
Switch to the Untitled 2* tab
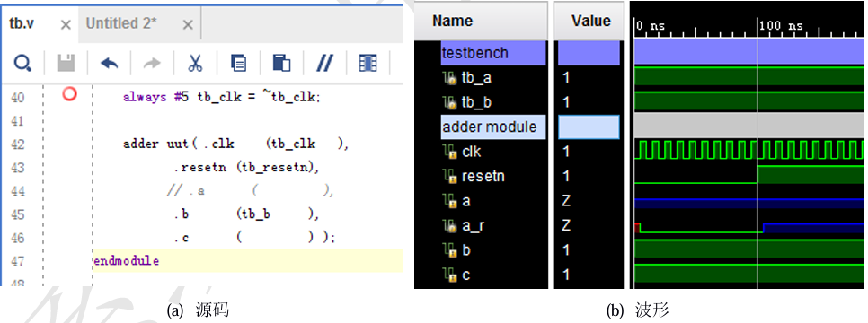[x=121, y=24]
